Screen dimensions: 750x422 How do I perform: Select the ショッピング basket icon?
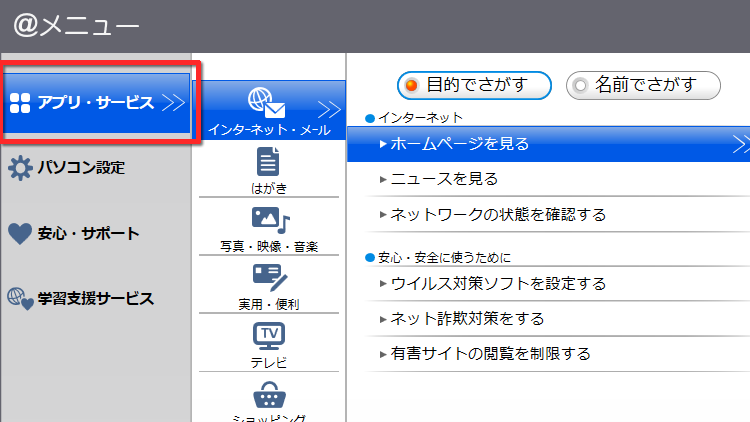[269, 395]
